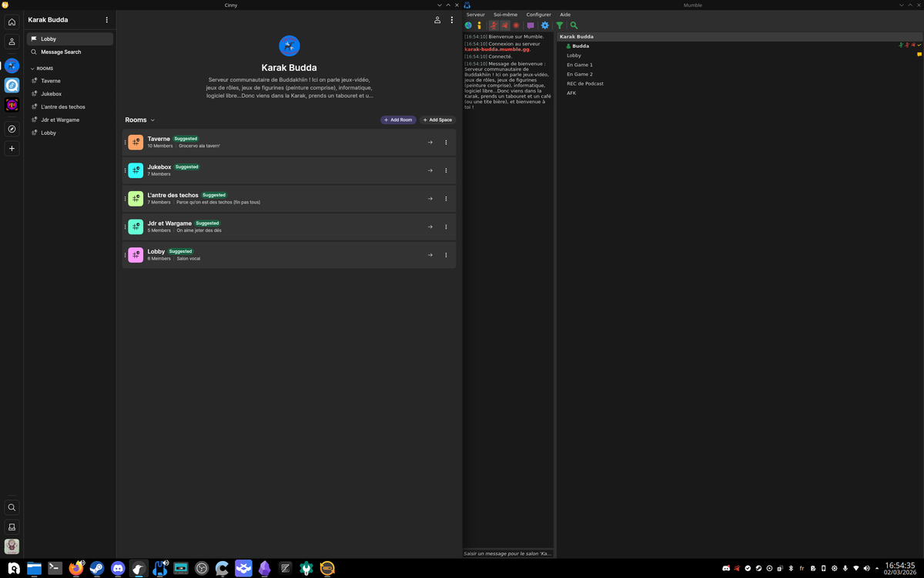This screenshot has height=578, width=924.
Task: Toggle voice recording with the red record icon
Action: point(516,25)
